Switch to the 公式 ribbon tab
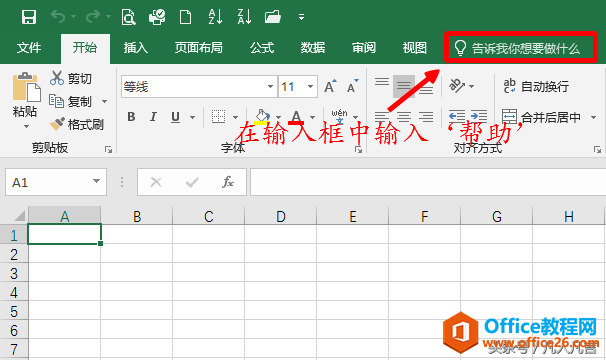Screen dimensions: 606x360 (x=262, y=48)
